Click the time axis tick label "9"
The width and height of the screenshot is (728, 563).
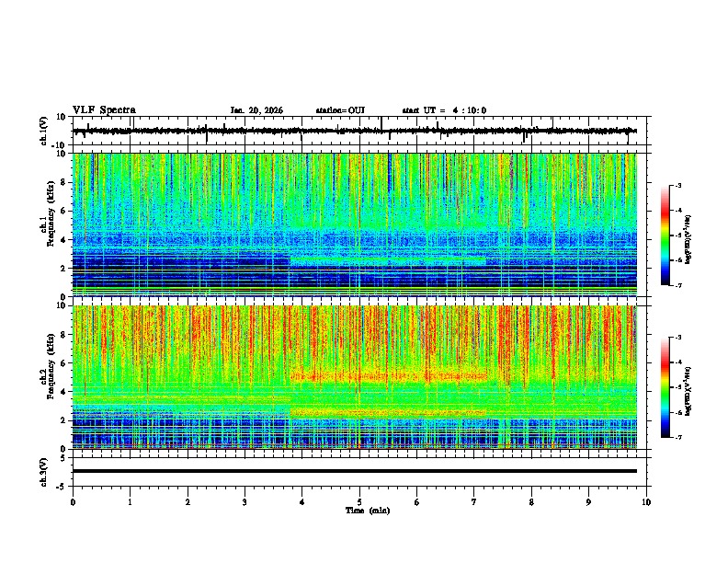coord(588,502)
